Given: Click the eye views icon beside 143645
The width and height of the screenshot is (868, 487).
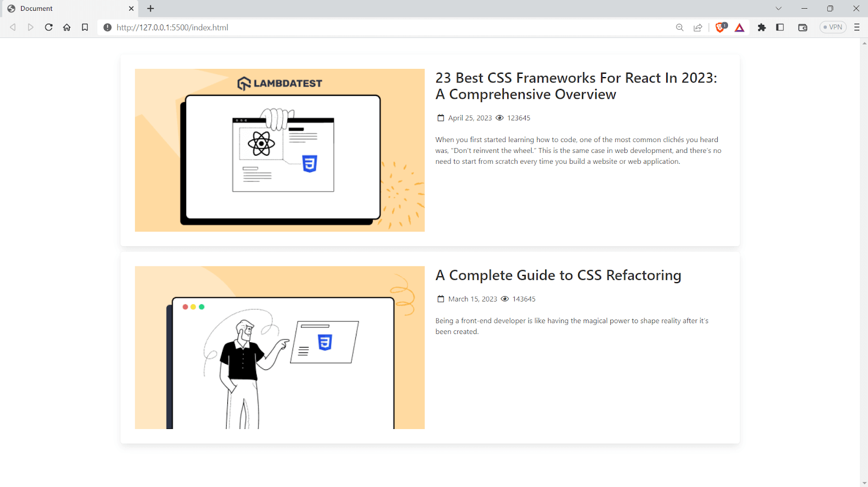Looking at the screenshot, I should (505, 299).
